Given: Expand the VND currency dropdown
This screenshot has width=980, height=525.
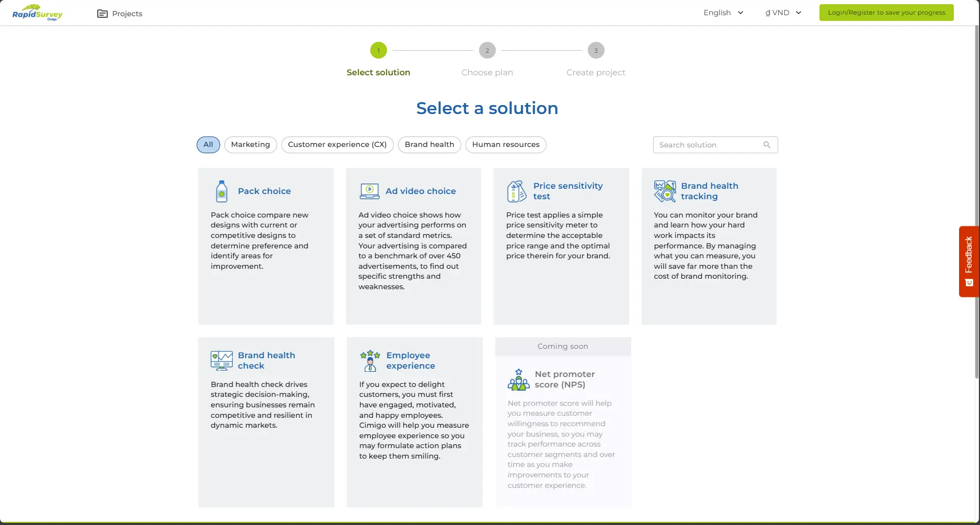Looking at the screenshot, I should pos(783,13).
